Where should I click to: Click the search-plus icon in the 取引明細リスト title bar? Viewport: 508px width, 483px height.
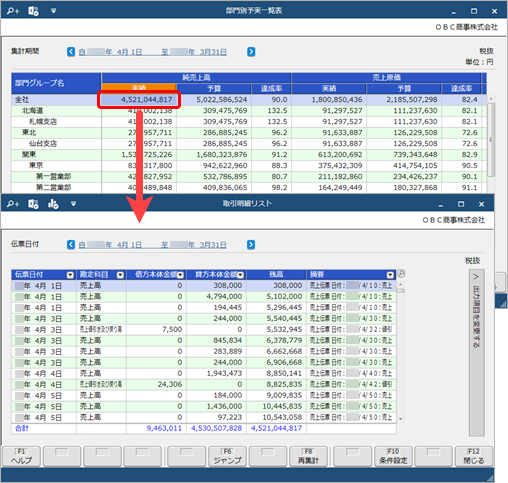pyautogui.click(x=13, y=204)
